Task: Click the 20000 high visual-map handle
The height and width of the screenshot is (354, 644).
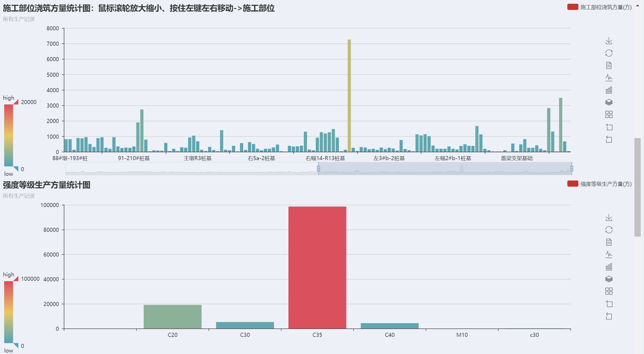Action: tap(16, 102)
